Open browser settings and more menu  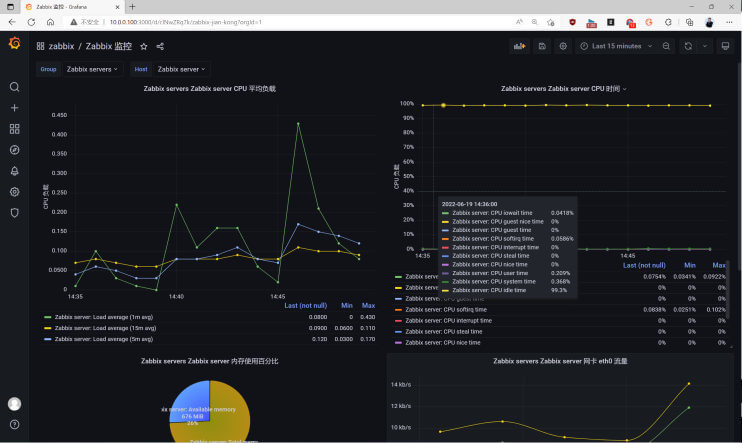coord(729,22)
